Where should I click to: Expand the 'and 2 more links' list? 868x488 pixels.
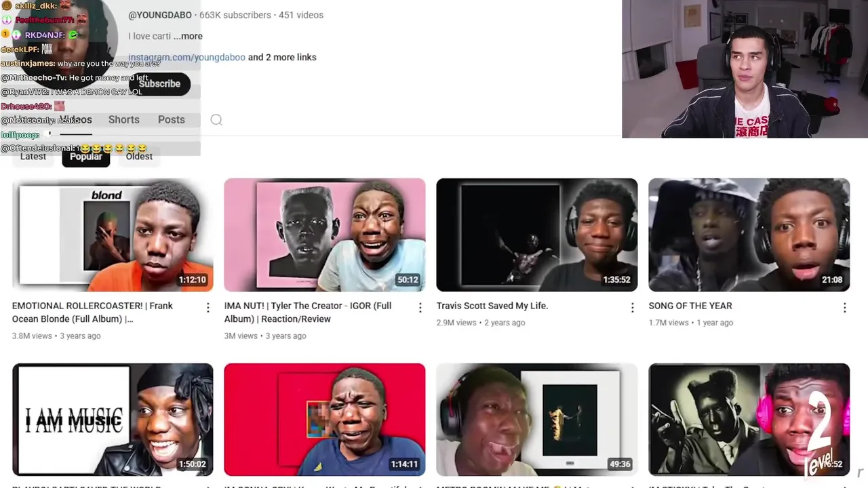[282, 57]
